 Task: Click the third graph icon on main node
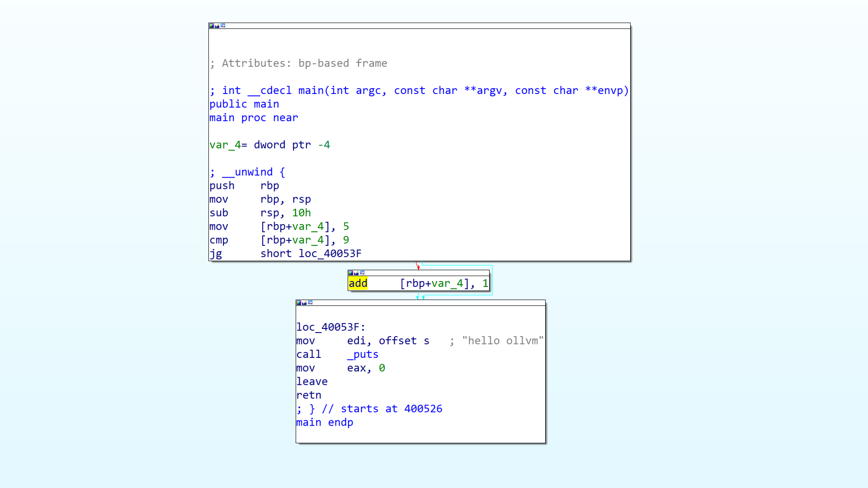coord(223,26)
